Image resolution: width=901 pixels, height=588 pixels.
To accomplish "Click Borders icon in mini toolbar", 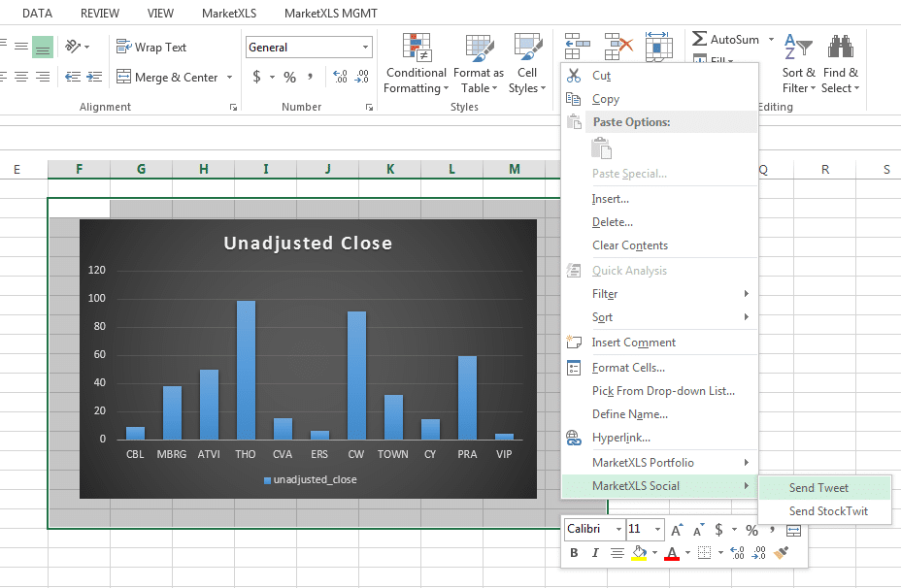I will pos(704,553).
